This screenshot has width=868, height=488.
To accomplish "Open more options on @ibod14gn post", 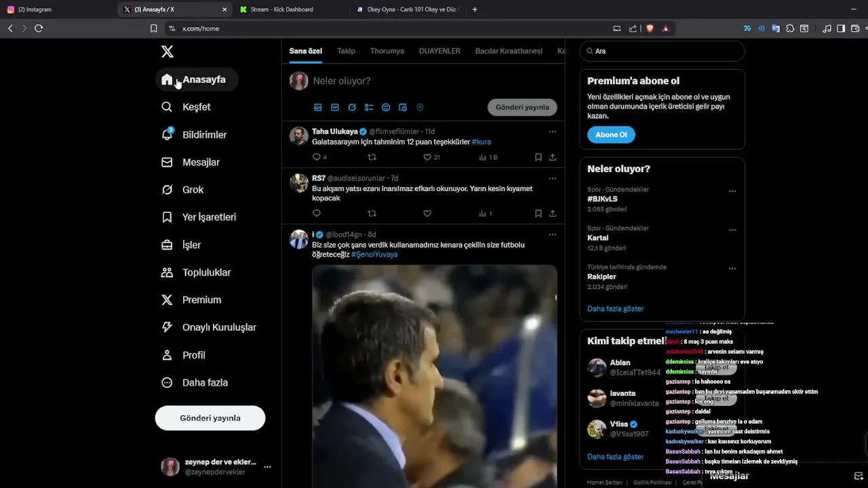I will click(553, 235).
